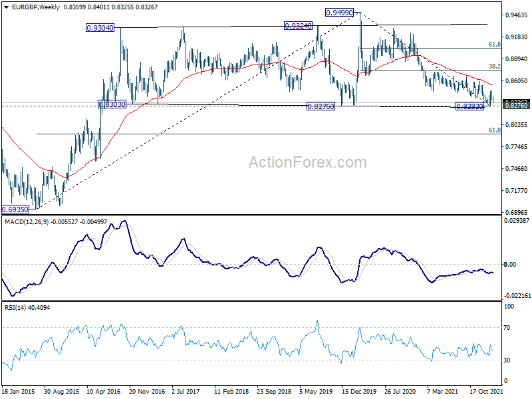This screenshot has height=399, width=532.
Task: Select the 0.82820 price label
Action: pos(469,106)
